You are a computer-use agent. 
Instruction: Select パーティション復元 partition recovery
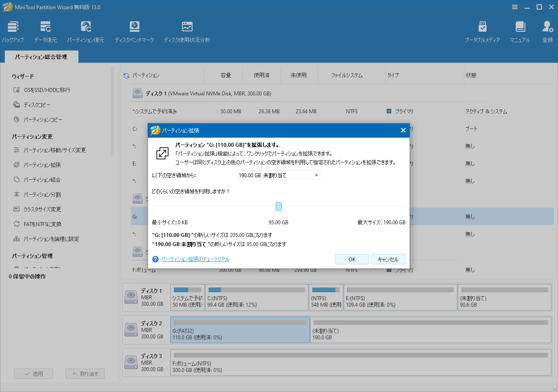(86, 30)
